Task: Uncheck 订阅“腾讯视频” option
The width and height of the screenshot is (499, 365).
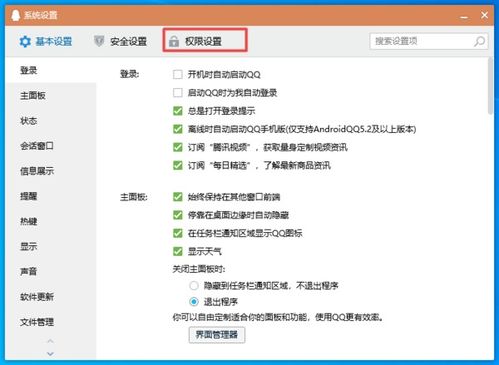Action: 178,147
